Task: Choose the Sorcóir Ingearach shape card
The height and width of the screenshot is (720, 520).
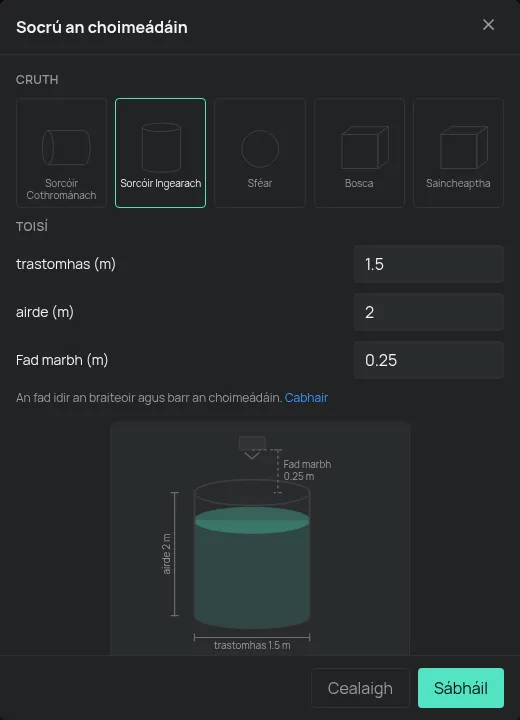Action: (x=160, y=153)
